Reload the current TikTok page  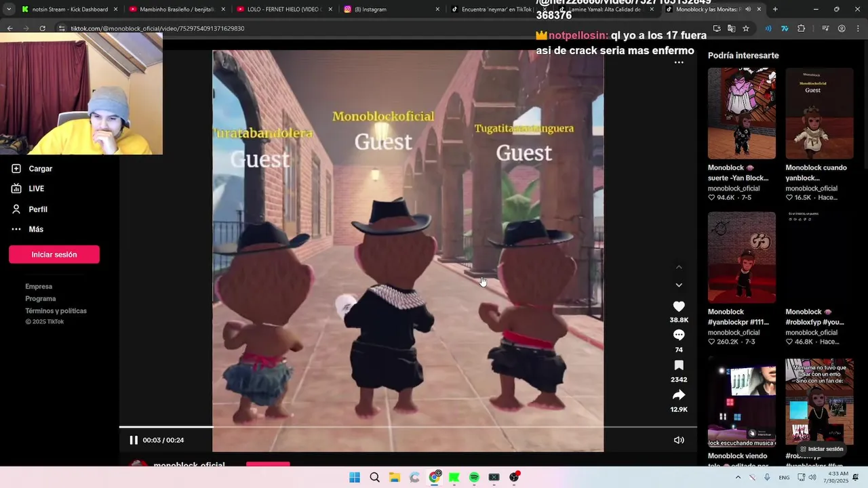pos(42,28)
